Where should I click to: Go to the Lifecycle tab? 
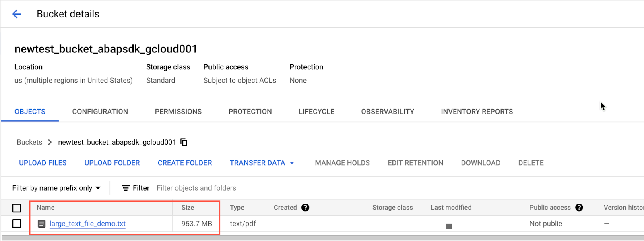tap(316, 112)
